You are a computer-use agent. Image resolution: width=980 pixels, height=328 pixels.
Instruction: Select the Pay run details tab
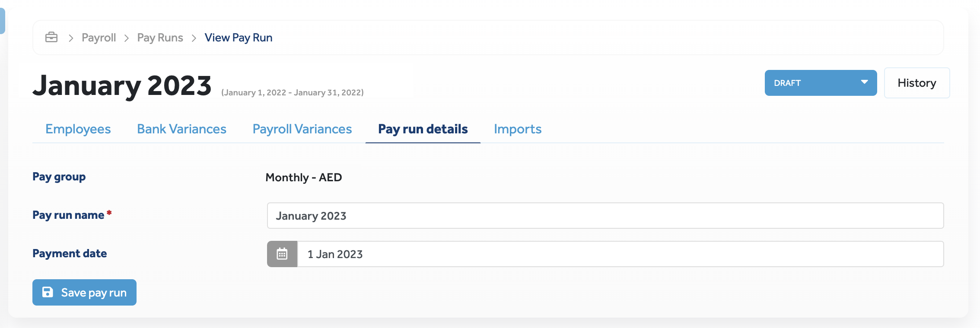point(423,129)
